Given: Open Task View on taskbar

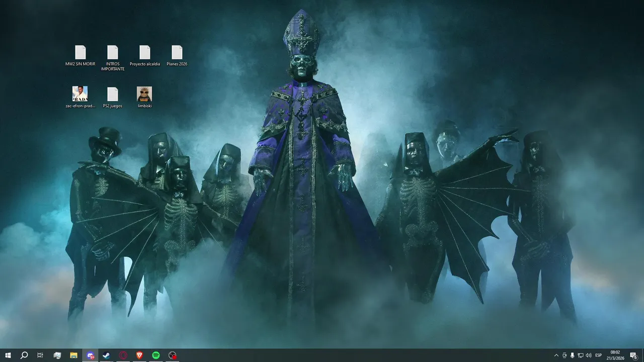Looking at the screenshot, I should (40, 355).
